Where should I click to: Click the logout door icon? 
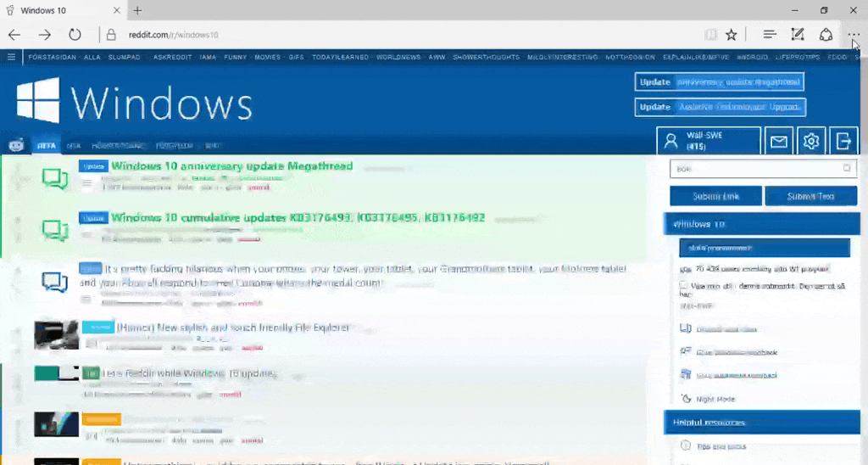coord(843,141)
